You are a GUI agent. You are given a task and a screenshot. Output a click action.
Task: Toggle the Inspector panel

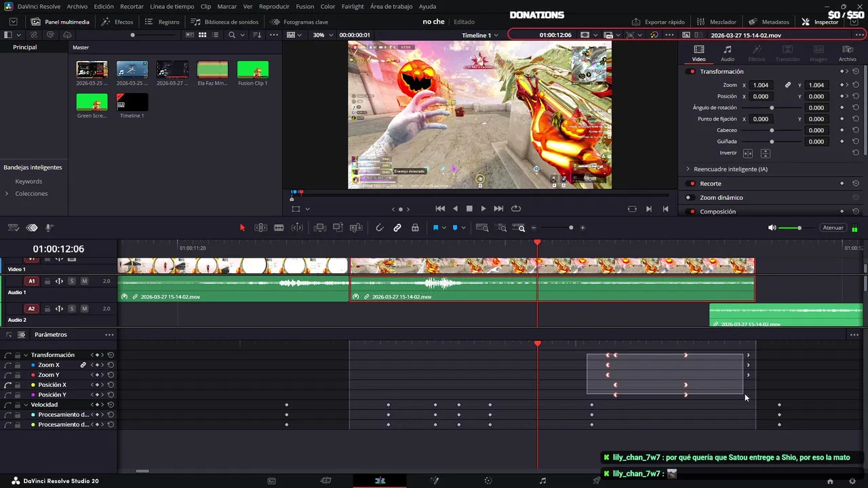click(x=820, y=22)
